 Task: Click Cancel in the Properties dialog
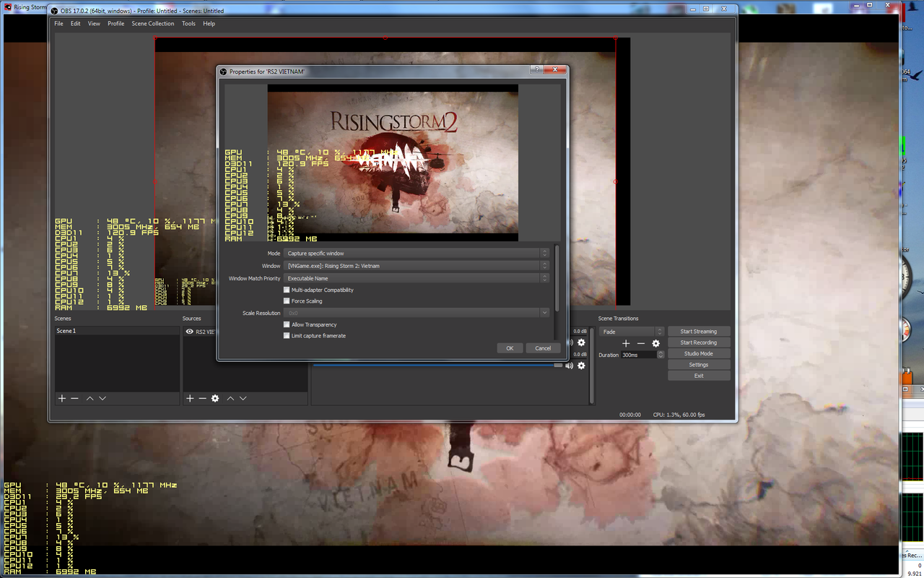[543, 348]
